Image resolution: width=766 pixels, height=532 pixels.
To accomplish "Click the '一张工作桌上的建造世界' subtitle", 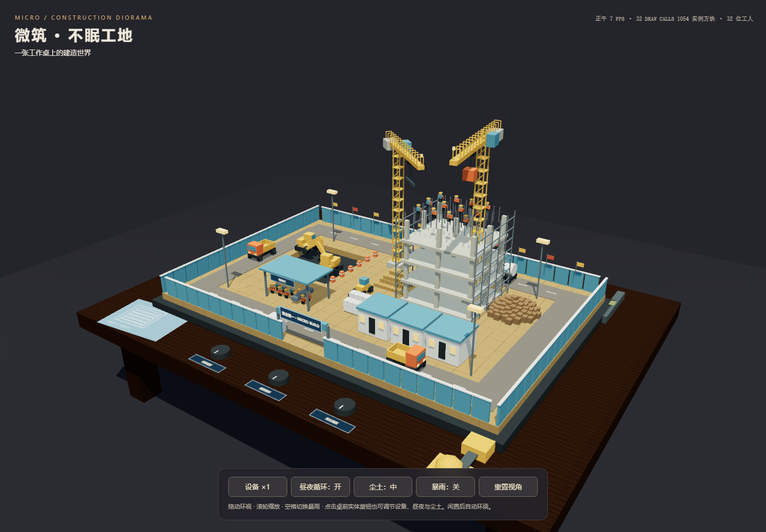I will pyautogui.click(x=53, y=53).
